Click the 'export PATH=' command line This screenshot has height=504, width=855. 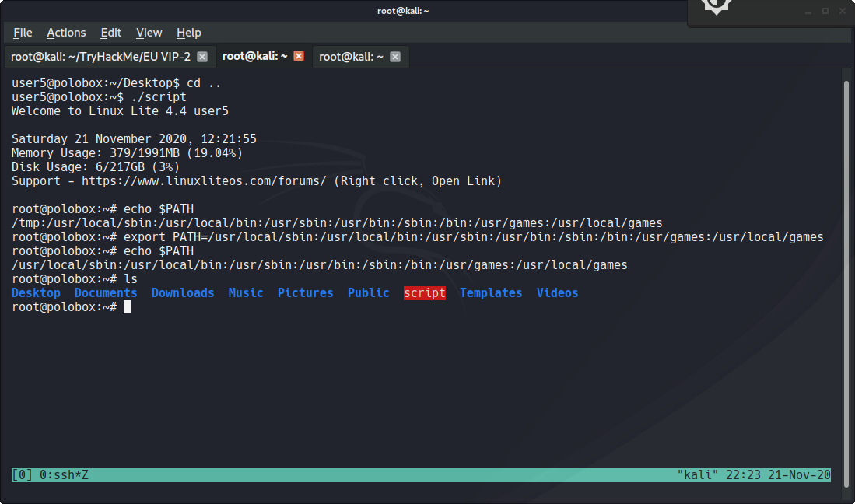[418, 237]
